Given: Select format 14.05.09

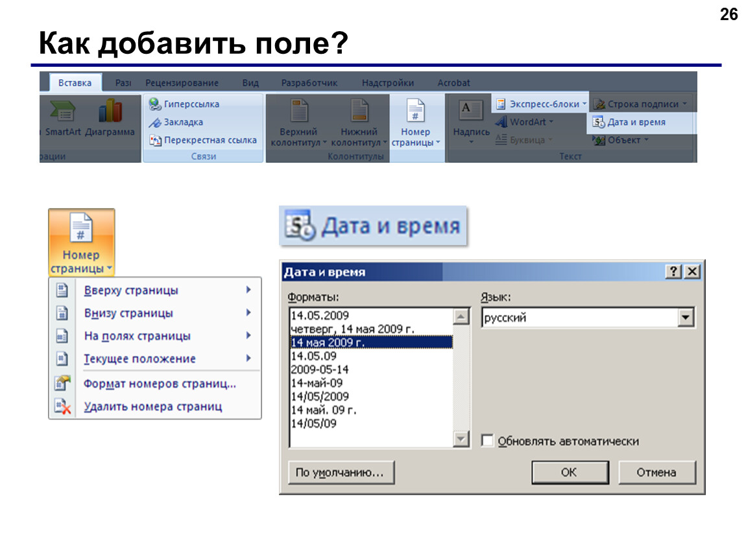Looking at the screenshot, I should click(371, 356).
